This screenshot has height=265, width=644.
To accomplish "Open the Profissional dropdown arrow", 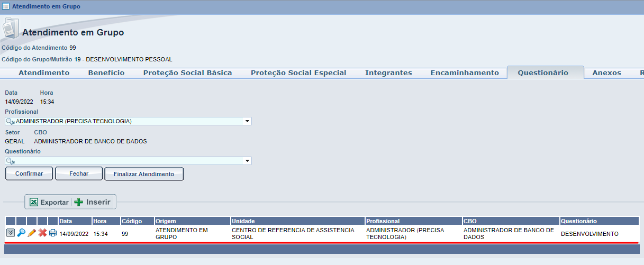I will pos(247,121).
